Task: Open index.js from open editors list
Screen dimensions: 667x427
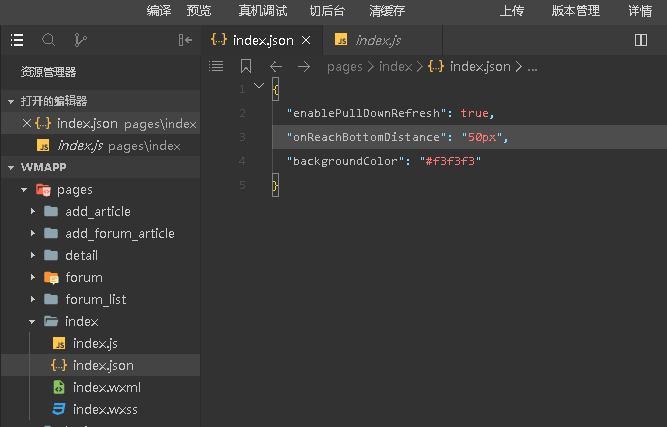Action: 100,145
